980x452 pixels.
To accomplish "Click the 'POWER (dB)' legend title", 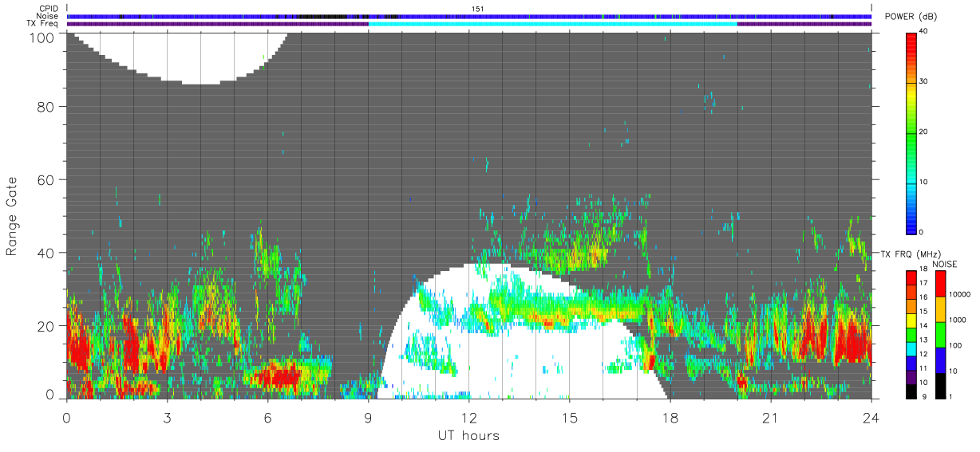I will pyautogui.click(x=911, y=16).
